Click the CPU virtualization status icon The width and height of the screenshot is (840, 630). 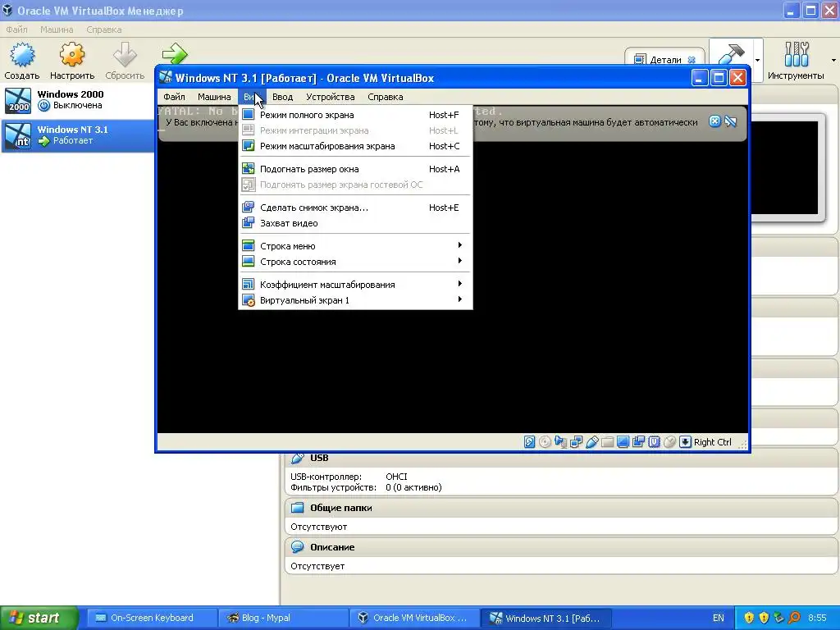(x=654, y=442)
